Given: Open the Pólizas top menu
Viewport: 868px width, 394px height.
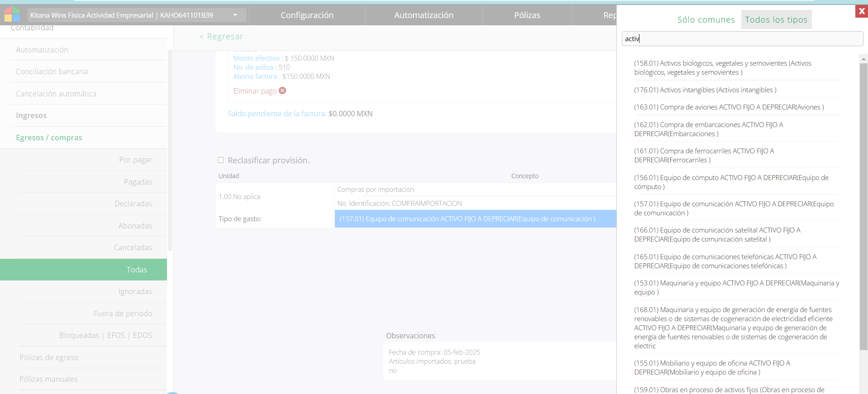Looking at the screenshot, I should (527, 15).
